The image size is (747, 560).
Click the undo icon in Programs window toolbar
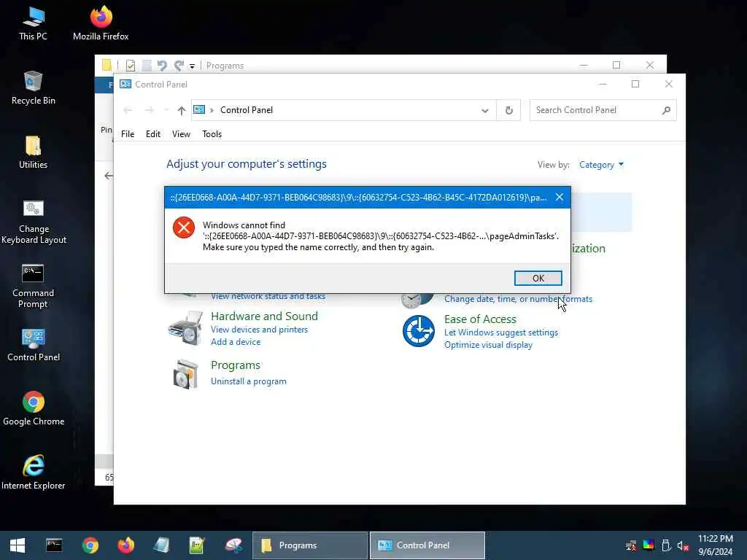pos(162,66)
